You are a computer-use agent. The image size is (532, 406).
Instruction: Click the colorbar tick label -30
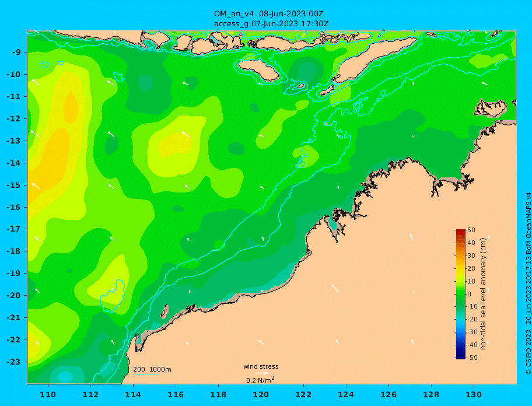(x=471, y=332)
